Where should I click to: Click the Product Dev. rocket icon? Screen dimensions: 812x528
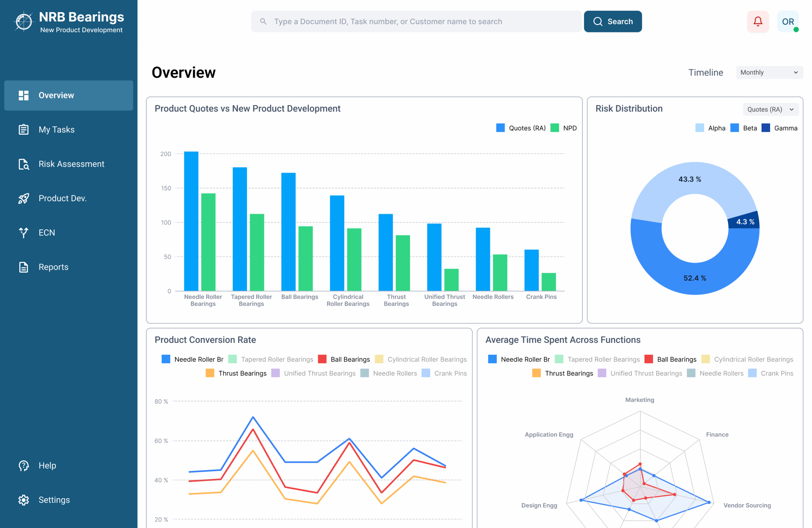pos(23,198)
